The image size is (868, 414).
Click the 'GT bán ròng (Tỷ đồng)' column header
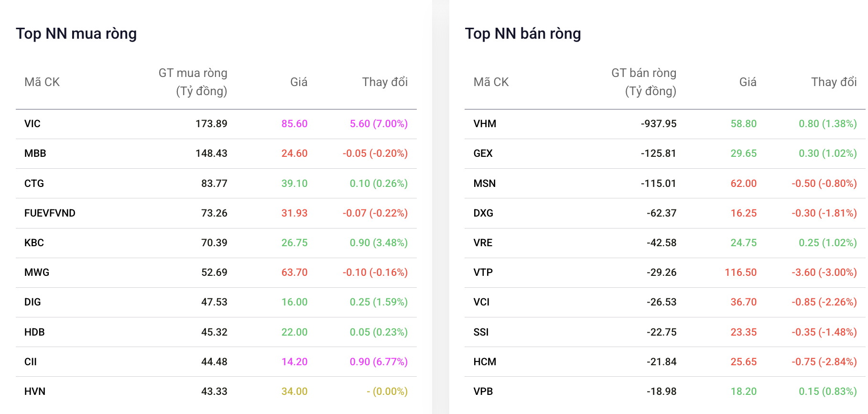644,82
